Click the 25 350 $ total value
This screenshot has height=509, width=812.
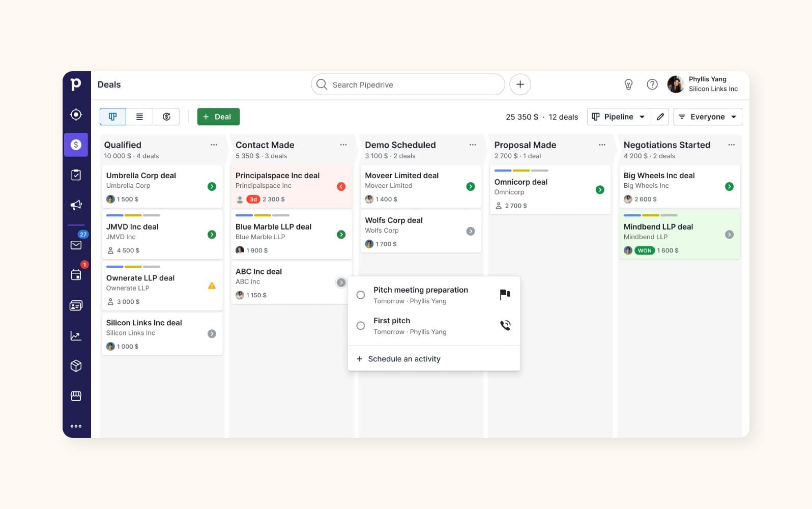pos(521,117)
